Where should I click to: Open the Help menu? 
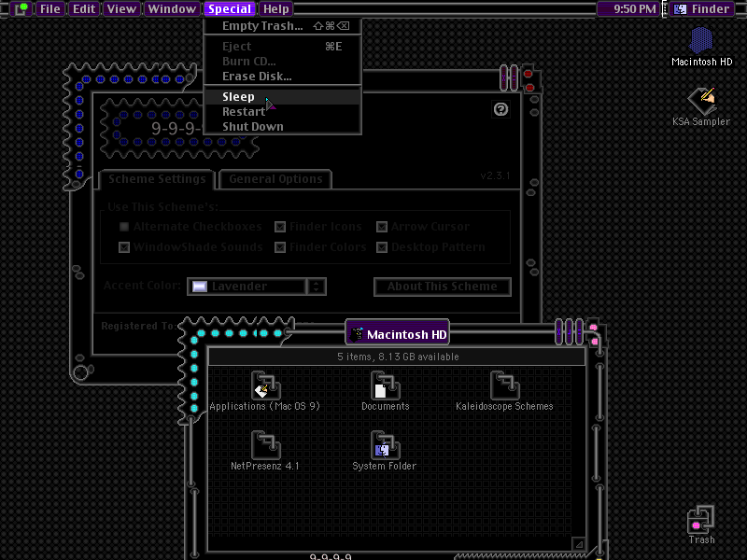[276, 8]
